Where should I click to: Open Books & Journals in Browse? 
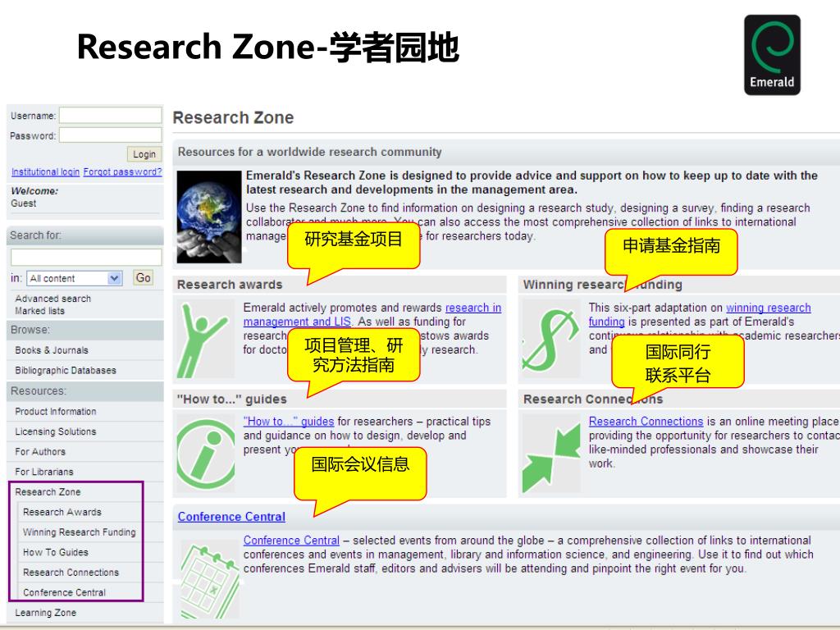tap(52, 350)
